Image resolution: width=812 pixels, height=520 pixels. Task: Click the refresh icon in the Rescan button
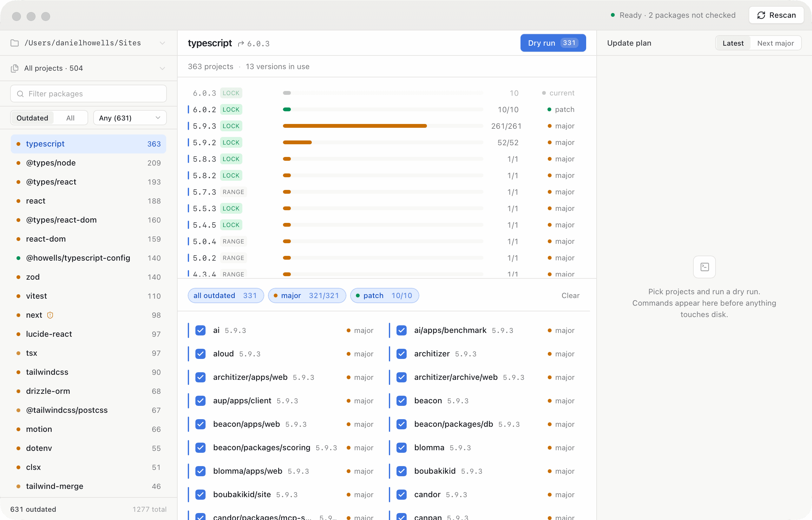pos(761,15)
